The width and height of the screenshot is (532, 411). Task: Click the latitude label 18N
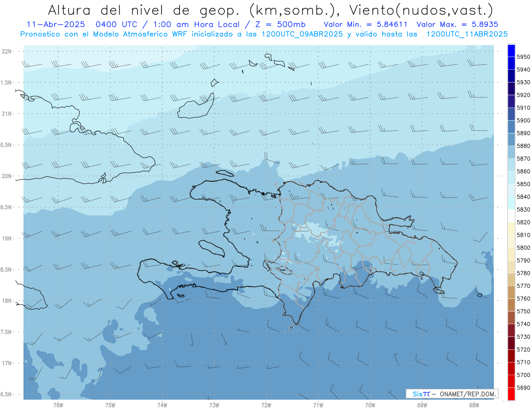(7, 301)
